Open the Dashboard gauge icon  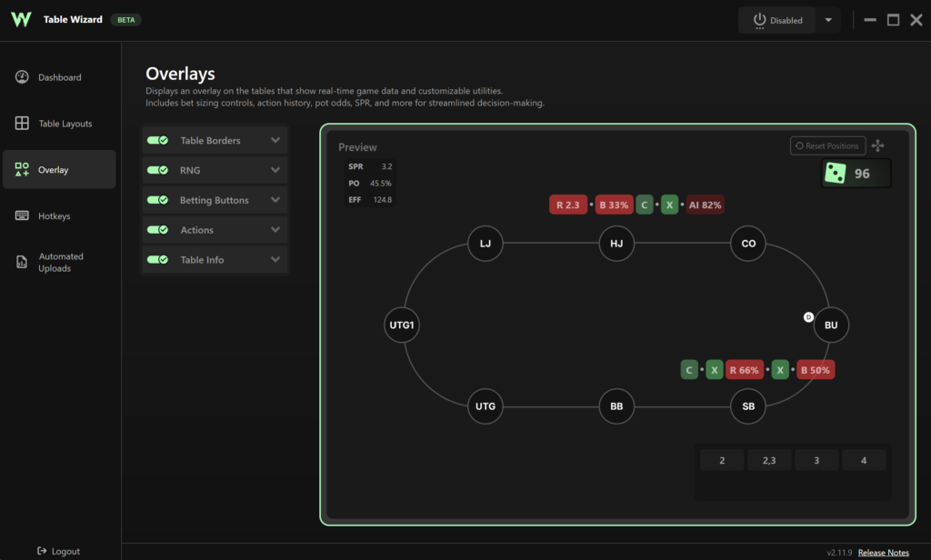22,77
